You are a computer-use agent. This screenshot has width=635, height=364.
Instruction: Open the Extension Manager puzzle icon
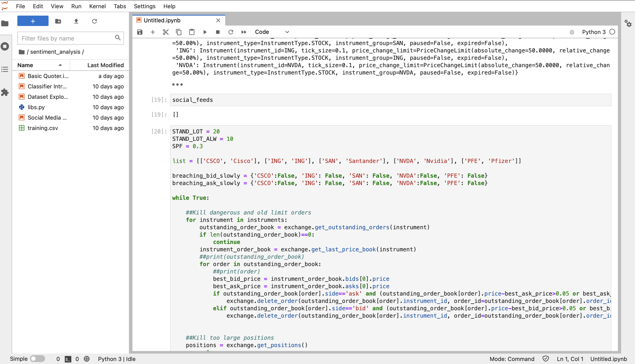pos(5,92)
